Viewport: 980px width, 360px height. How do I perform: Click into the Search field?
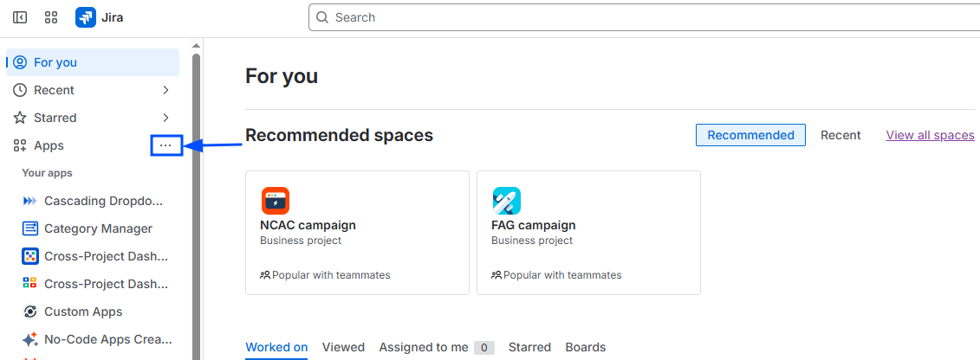641,17
